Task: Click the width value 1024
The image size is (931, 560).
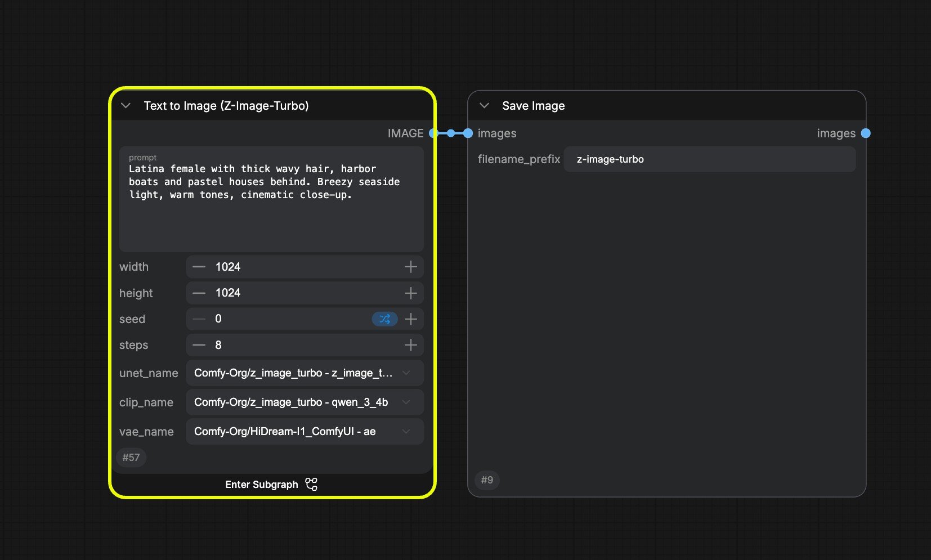Action: click(228, 267)
